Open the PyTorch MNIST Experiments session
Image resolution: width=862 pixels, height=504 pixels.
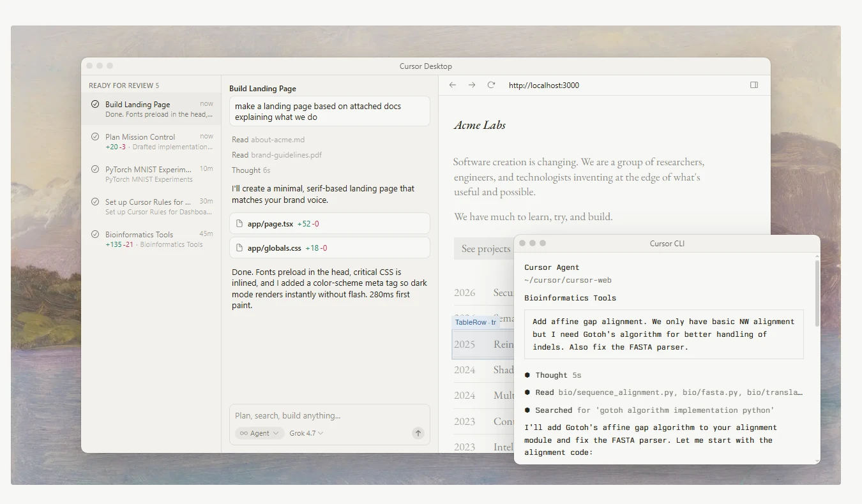[151, 174]
